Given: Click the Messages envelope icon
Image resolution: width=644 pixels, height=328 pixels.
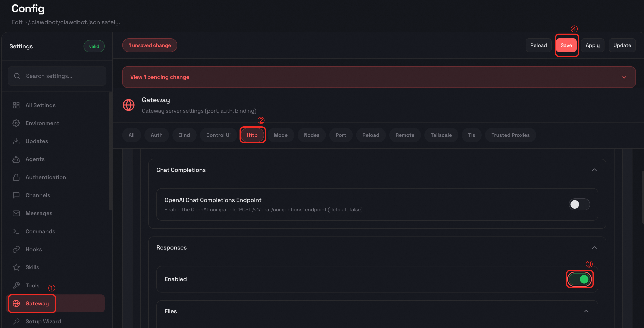Looking at the screenshot, I should (x=16, y=213).
